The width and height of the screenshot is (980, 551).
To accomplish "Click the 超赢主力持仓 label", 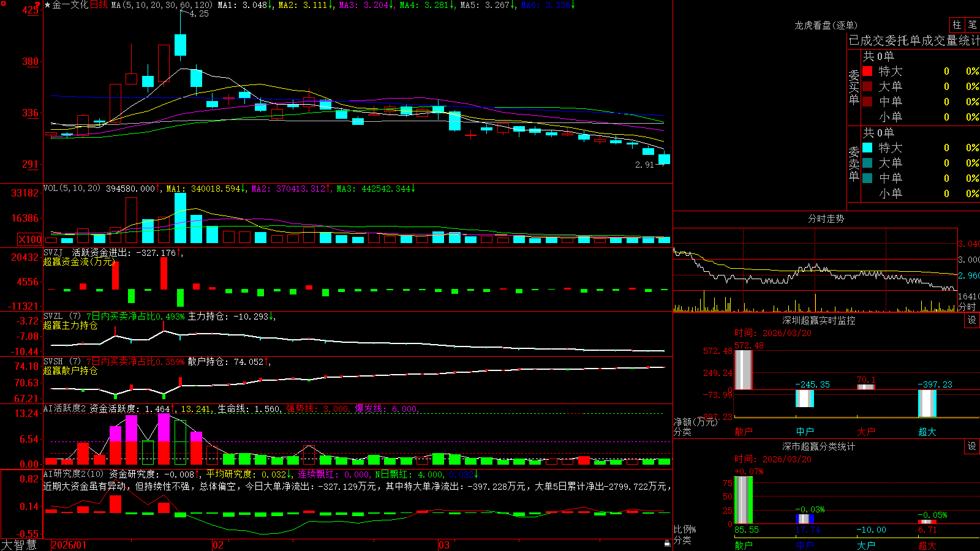I will (x=70, y=325).
